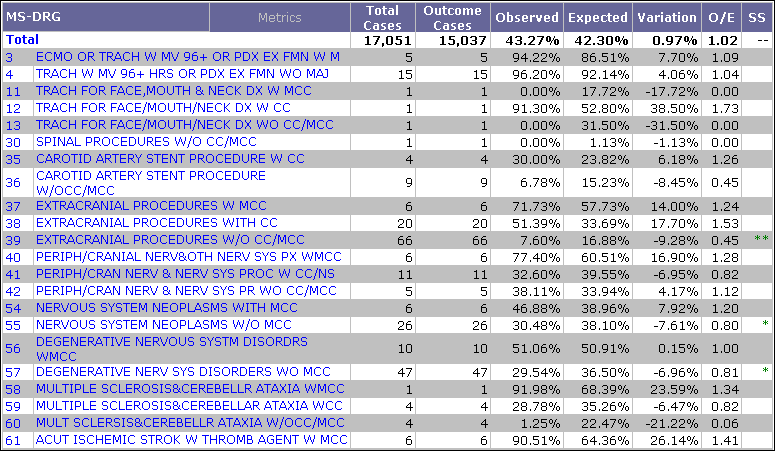
Task: Select SPINAL PROCEDURES W/O CC/MCC row link
Action: [x=146, y=142]
